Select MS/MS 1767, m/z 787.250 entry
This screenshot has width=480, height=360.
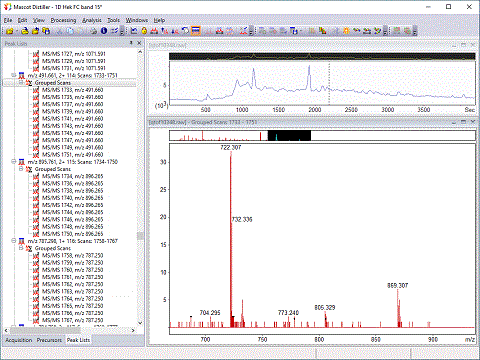(x=73, y=320)
